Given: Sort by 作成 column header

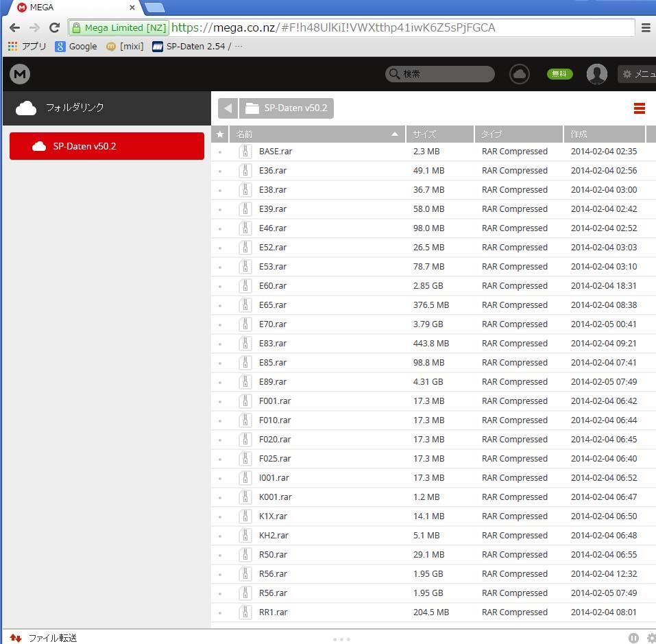Looking at the screenshot, I should [604, 134].
